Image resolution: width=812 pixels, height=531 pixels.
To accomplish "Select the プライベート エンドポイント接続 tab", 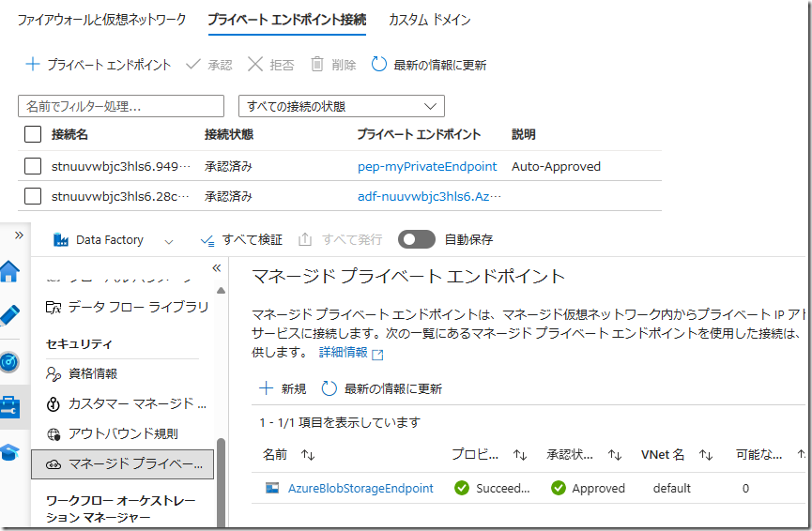I will point(287,20).
